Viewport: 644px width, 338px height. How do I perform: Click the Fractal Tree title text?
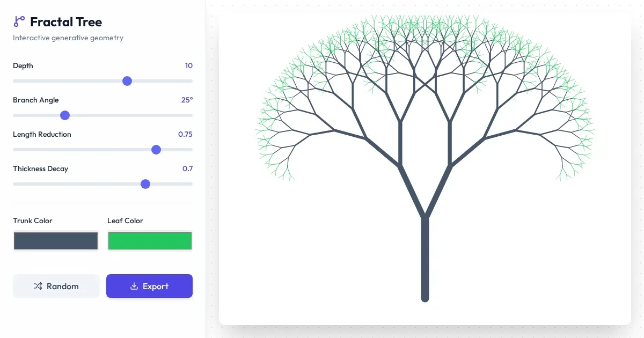pyautogui.click(x=66, y=21)
